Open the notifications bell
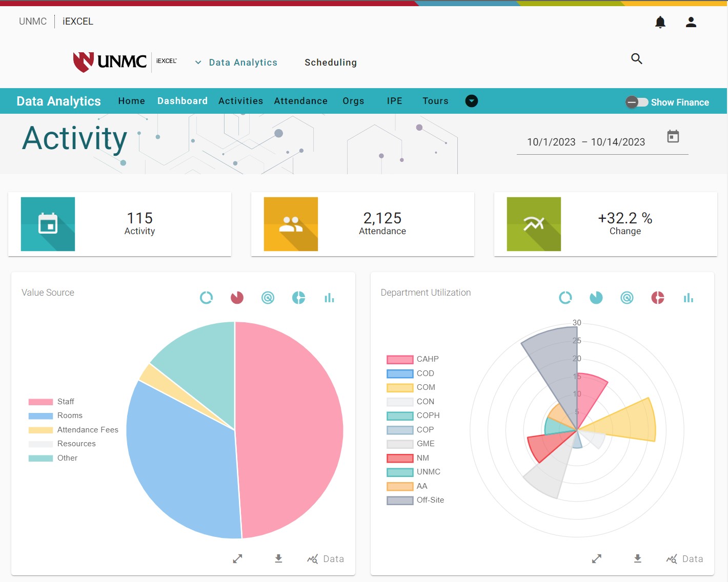Screen dimensions: 728x582 pos(660,22)
